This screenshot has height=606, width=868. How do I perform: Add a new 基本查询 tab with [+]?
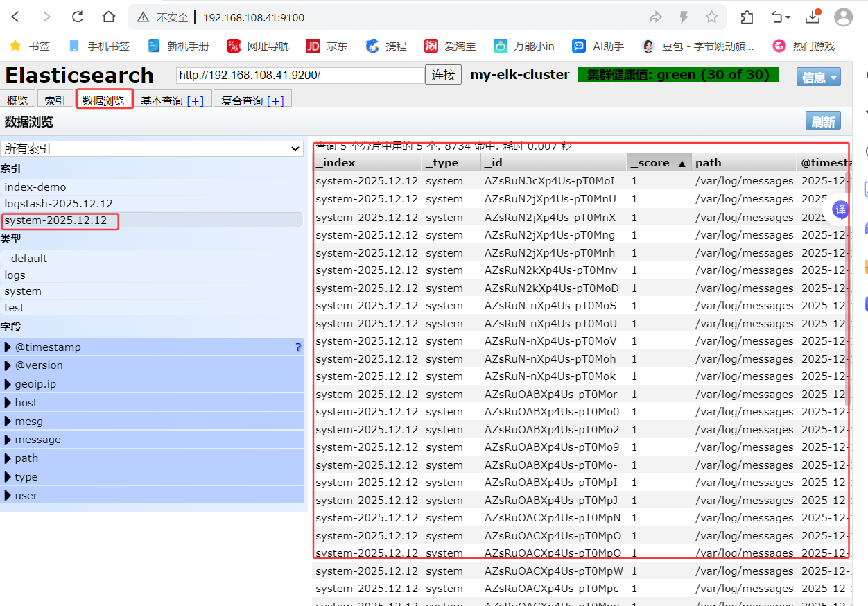[196, 101]
